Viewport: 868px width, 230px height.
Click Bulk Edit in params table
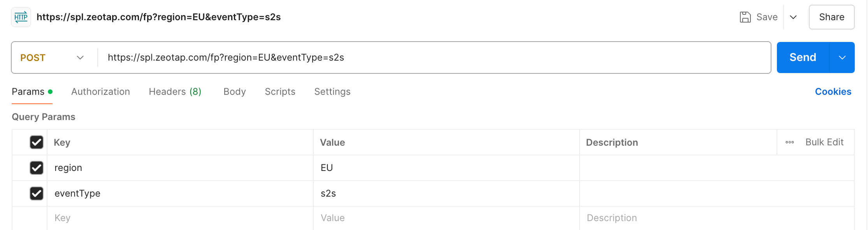tap(824, 142)
